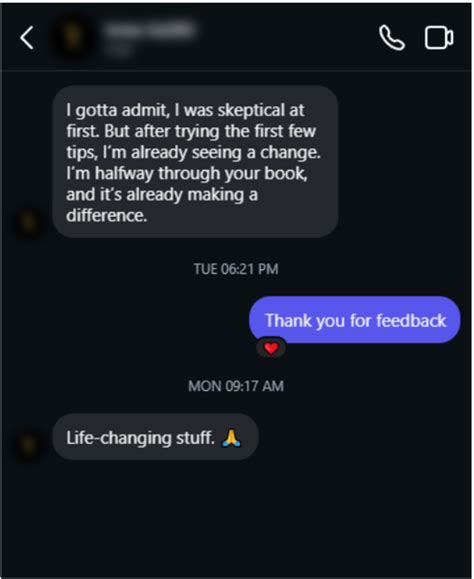This screenshot has width=474, height=579.
Task: Select the "I gotta admit" message bubble
Action: tap(195, 162)
